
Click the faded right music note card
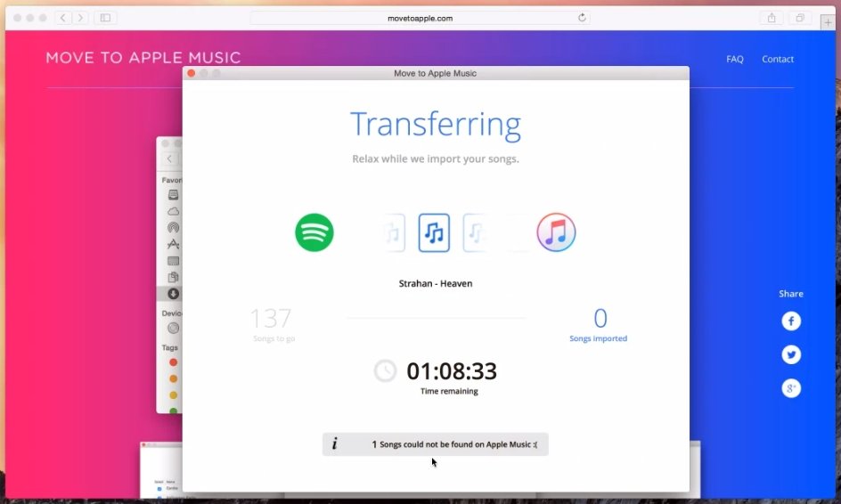(x=475, y=232)
